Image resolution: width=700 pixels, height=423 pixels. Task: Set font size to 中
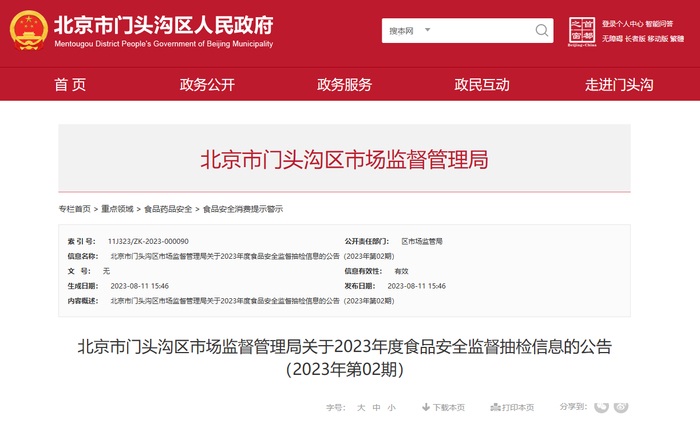376,407
